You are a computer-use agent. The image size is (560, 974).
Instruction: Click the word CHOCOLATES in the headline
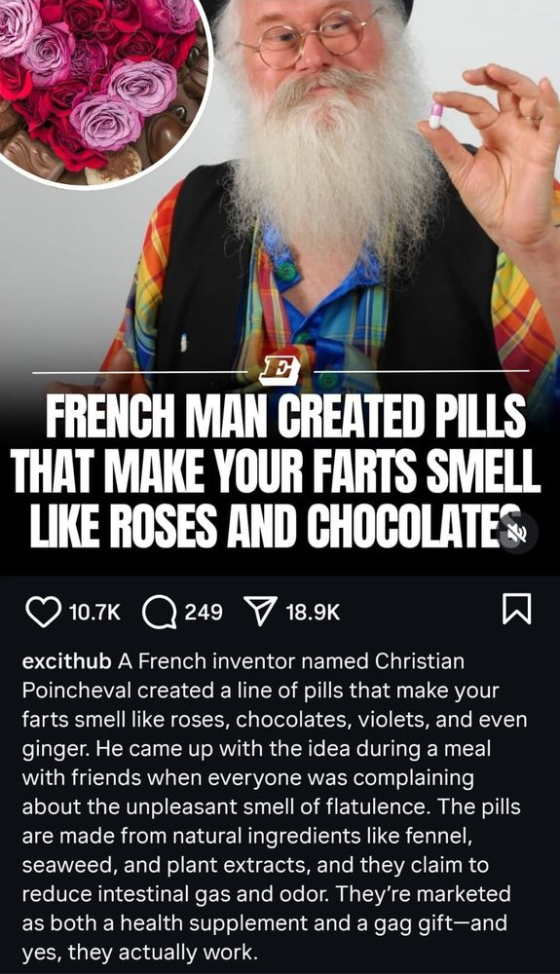coord(419,533)
